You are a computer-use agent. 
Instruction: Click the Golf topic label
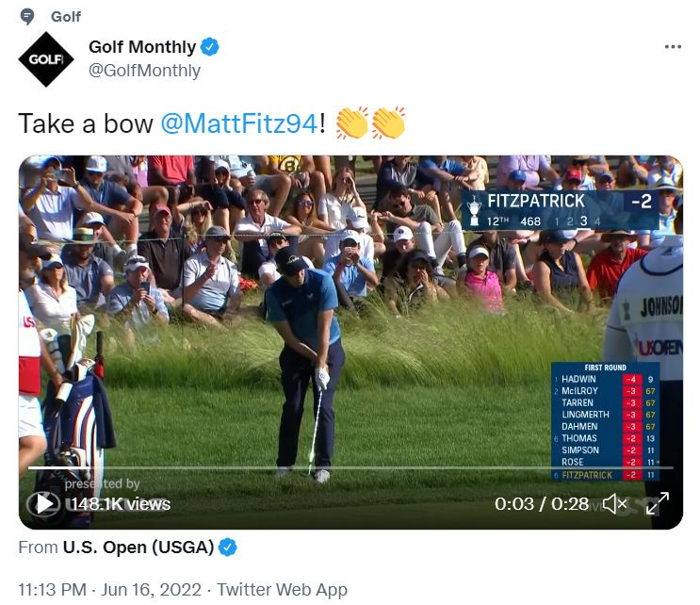(66, 16)
